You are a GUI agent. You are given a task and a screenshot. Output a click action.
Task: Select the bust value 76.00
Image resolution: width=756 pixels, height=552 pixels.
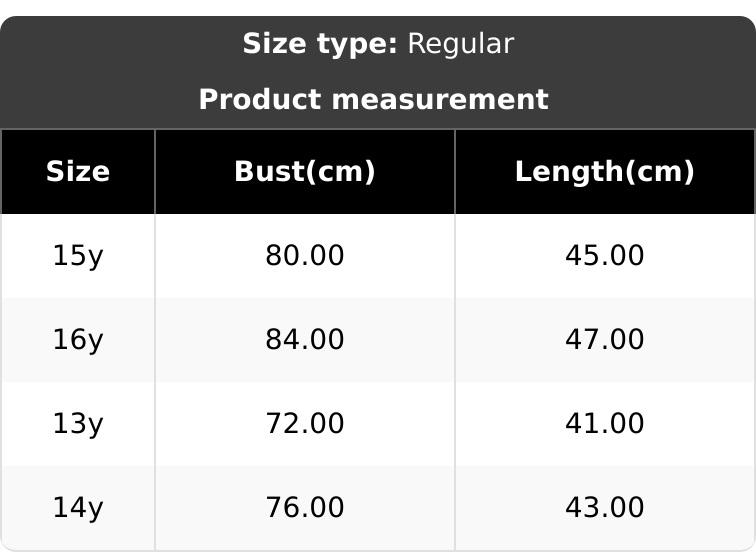tap(305, 508)
